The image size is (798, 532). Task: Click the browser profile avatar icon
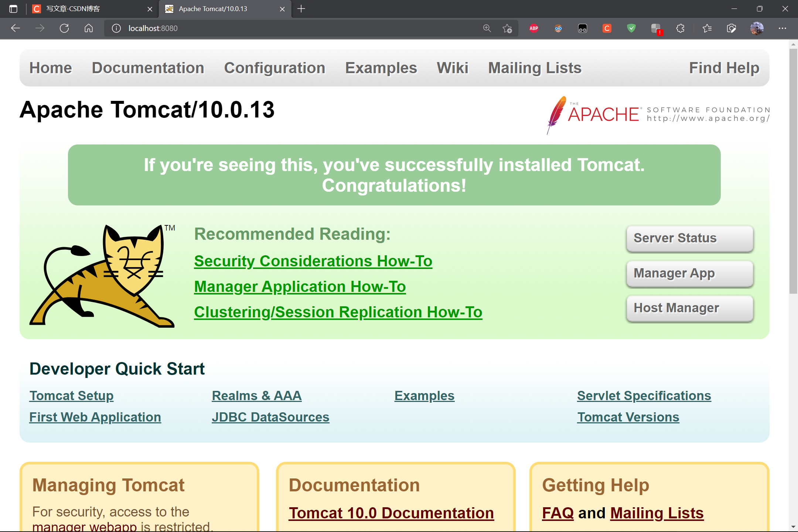757,28
